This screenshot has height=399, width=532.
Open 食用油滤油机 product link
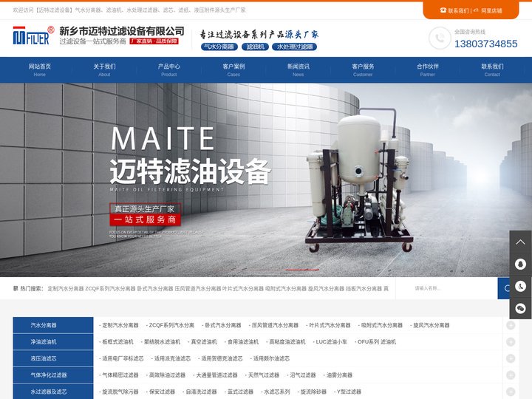(x=243, y=341)
